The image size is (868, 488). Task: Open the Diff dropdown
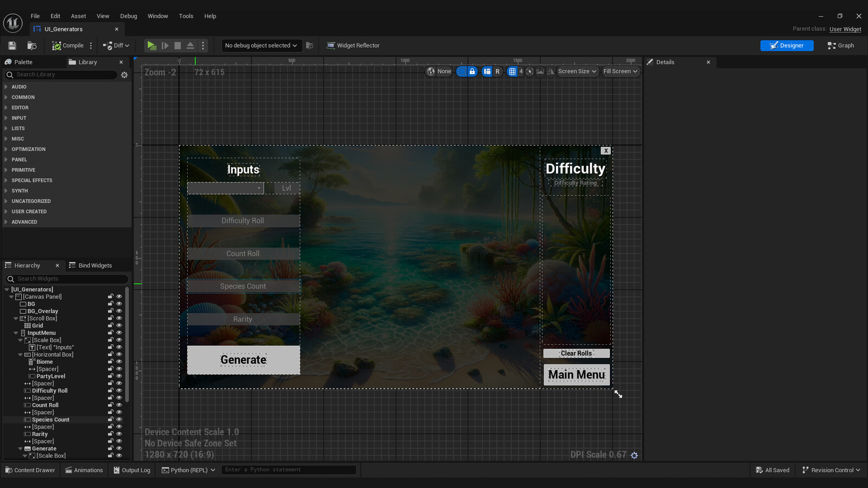click(116, 46)
